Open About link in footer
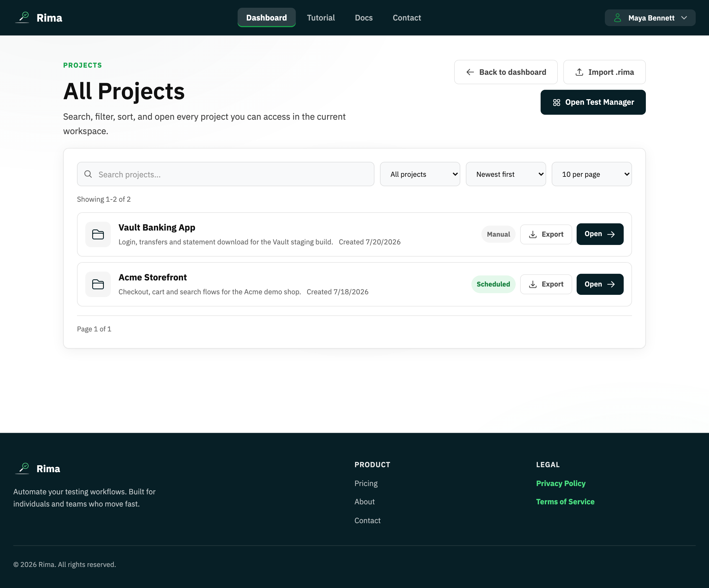The width and height of the screenshot is (709, 588). [364, 502]
